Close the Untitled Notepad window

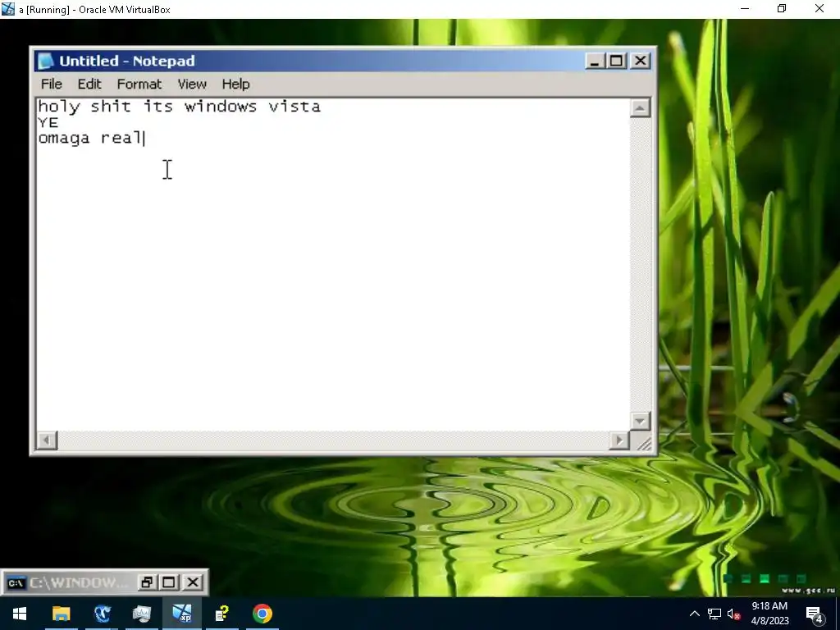640,61
